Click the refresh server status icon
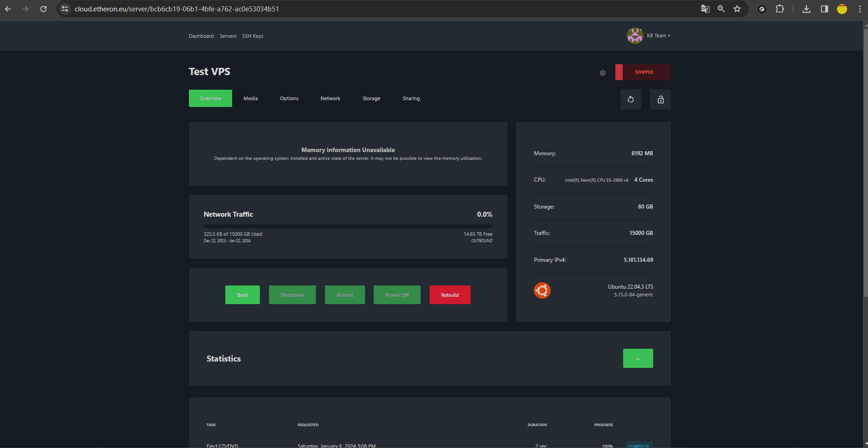The image size is (868, 448). 630,100
